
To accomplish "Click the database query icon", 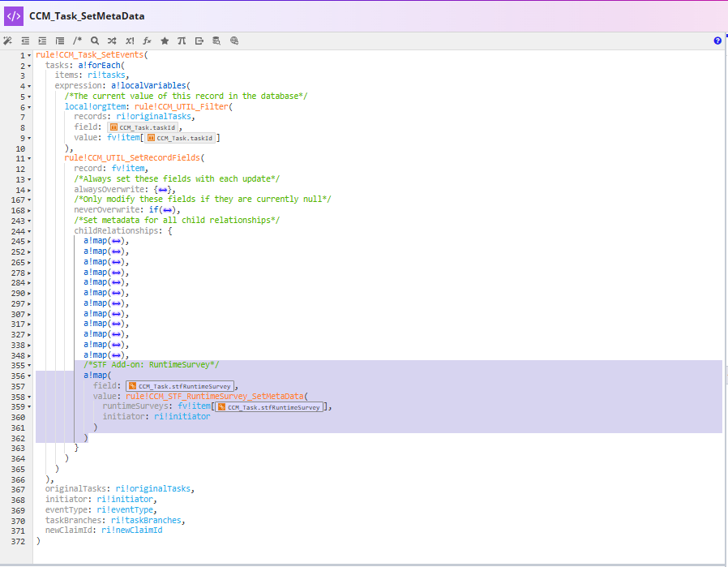I will coord(216,41).
